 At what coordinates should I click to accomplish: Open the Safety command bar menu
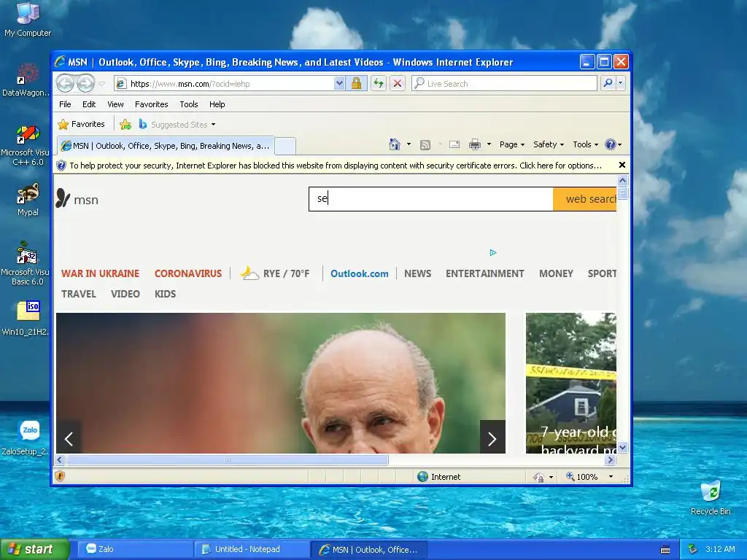tap(549, 144)
